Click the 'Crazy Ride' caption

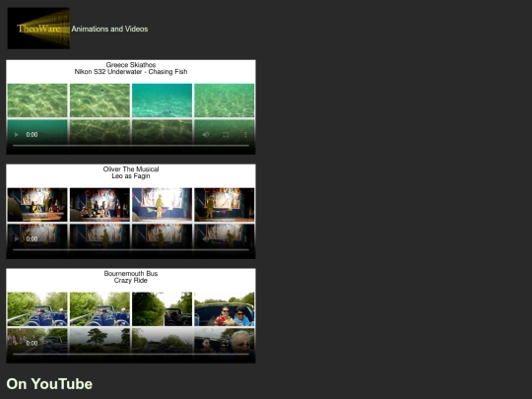131,280
